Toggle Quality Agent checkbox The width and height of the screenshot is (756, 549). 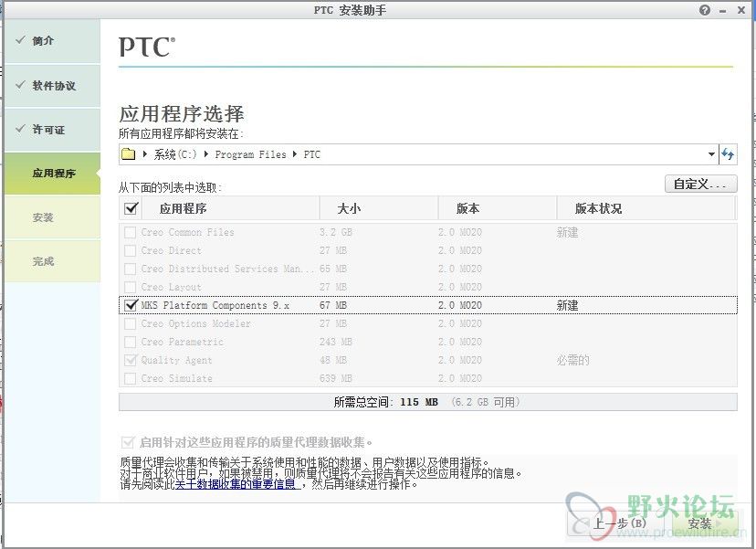(x=131, y=360)
